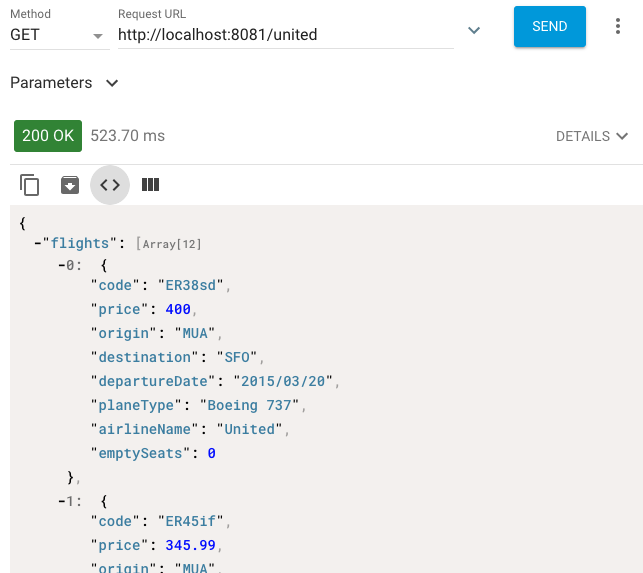Copy response to clipboard icon

tap(30, 184)
